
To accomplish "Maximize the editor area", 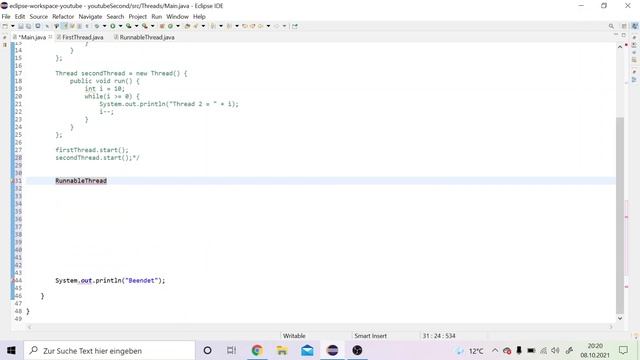I will coord(624,35).
